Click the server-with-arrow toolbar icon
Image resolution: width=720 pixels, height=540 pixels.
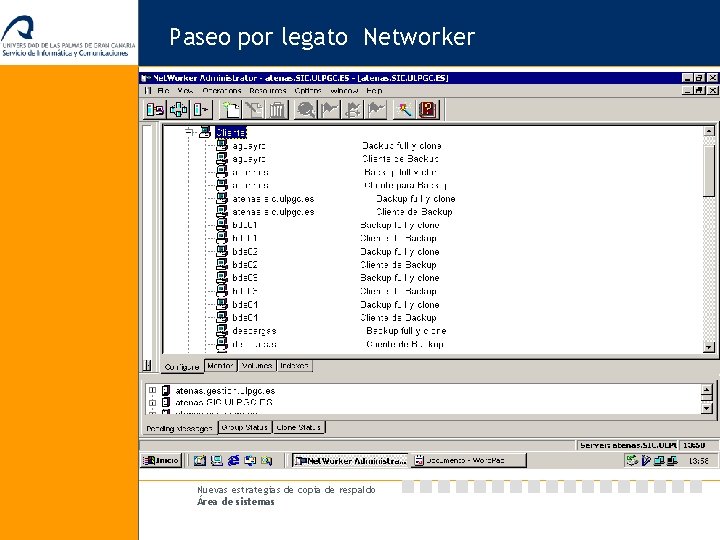tap(201, 110)
